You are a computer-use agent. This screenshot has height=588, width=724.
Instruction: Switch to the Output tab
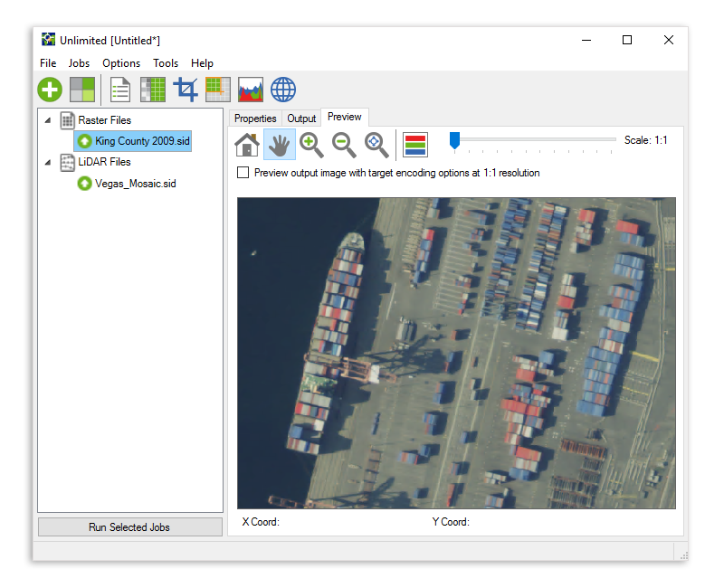(x=301, y=119)
